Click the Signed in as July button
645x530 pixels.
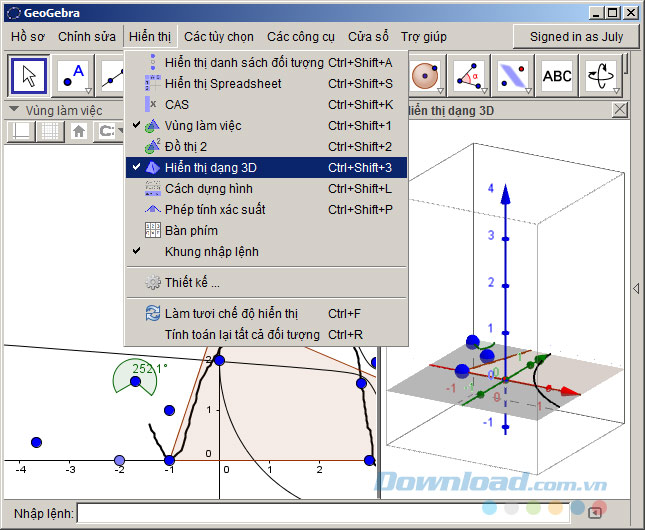575,36
